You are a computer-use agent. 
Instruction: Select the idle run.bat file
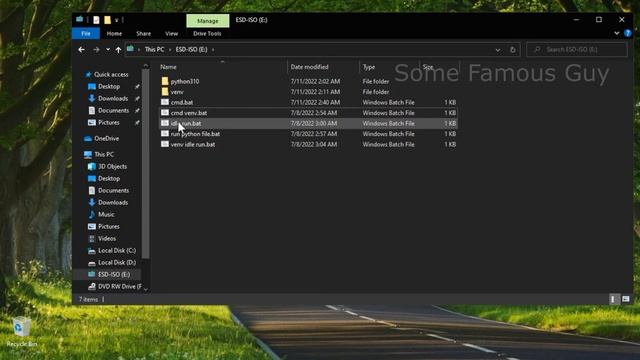coord(186,123)
